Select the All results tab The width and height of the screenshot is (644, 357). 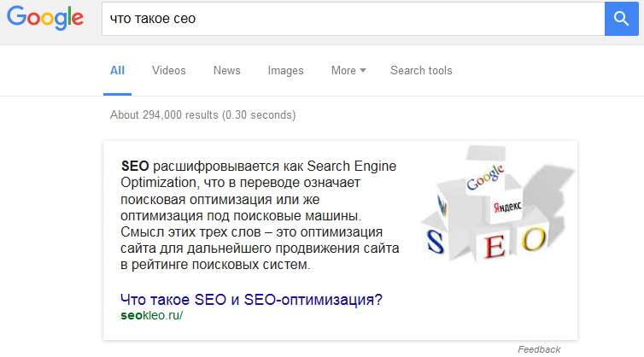[x=117, y=71]
